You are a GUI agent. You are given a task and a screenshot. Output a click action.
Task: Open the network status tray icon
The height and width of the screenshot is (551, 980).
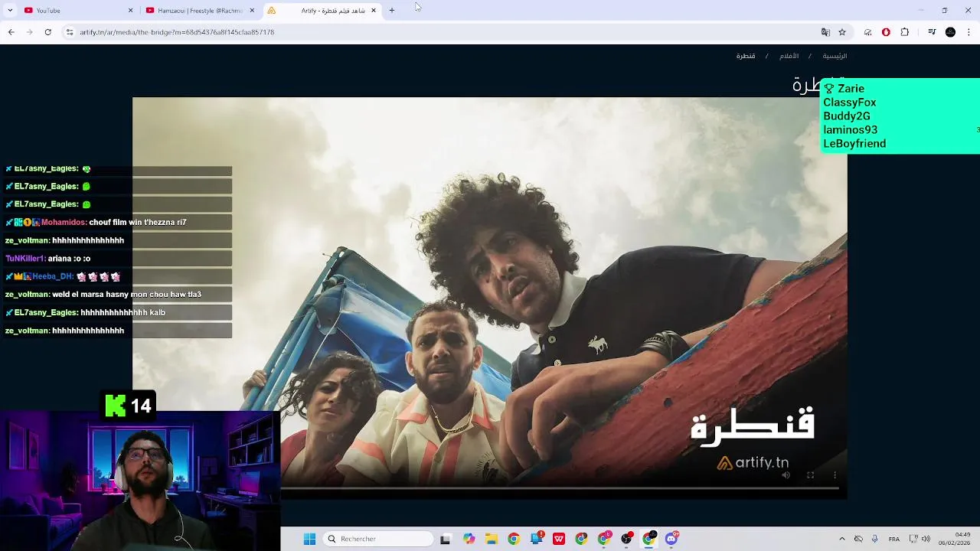pos(913,539)
